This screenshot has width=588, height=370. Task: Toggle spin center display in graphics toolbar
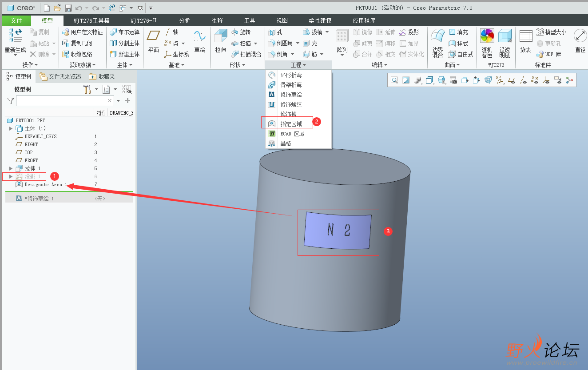click(570, 80)
